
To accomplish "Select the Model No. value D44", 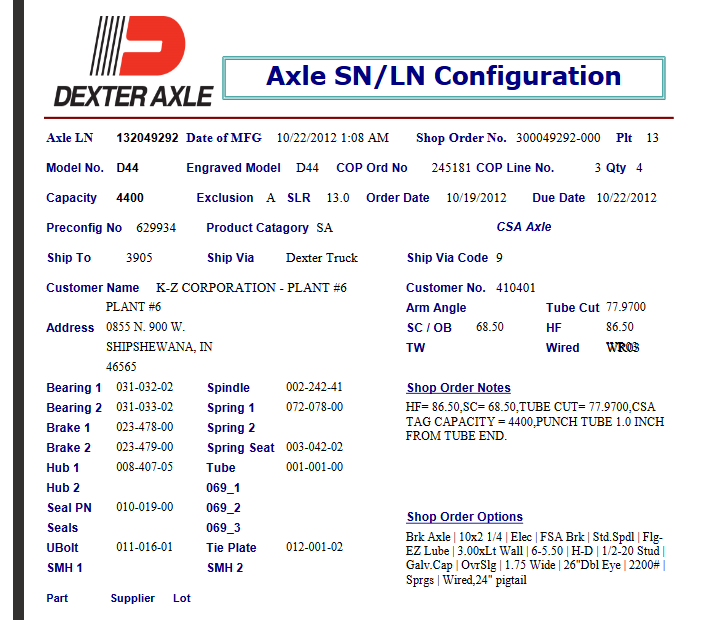I will pos(127,168).
